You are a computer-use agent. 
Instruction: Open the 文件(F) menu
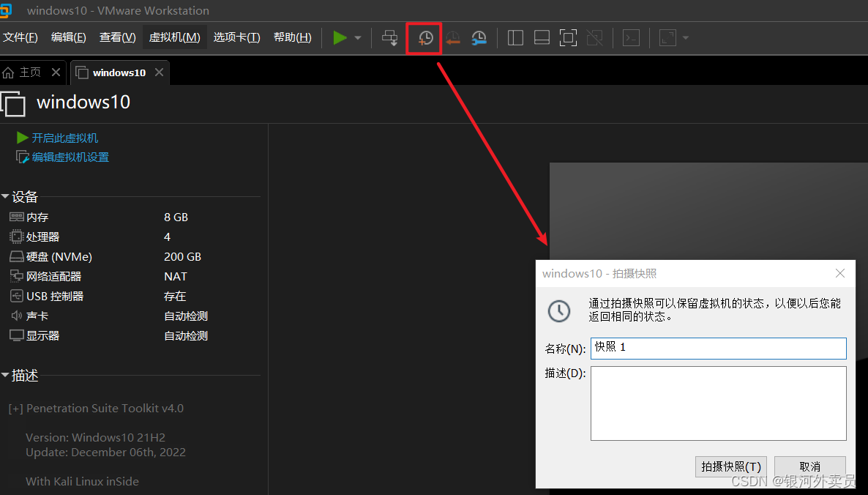coord(20,37)
